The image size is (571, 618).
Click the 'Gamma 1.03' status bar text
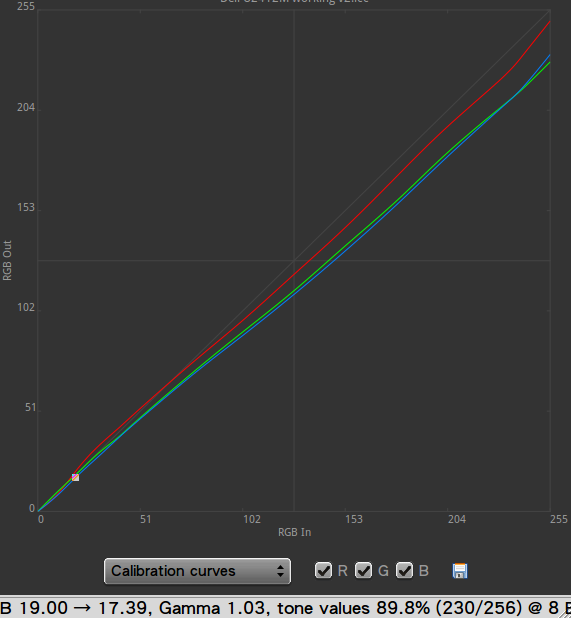pyautogui.click(x=215, y=608)
